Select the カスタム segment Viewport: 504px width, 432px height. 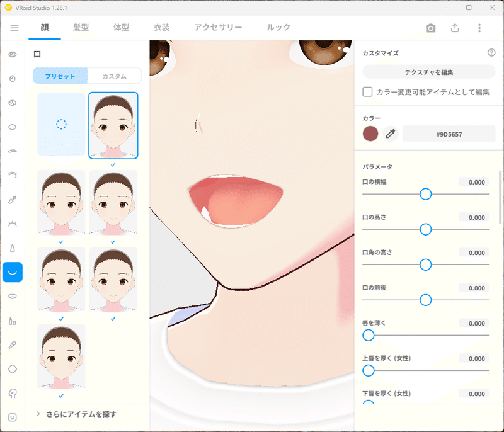[115, 76]
